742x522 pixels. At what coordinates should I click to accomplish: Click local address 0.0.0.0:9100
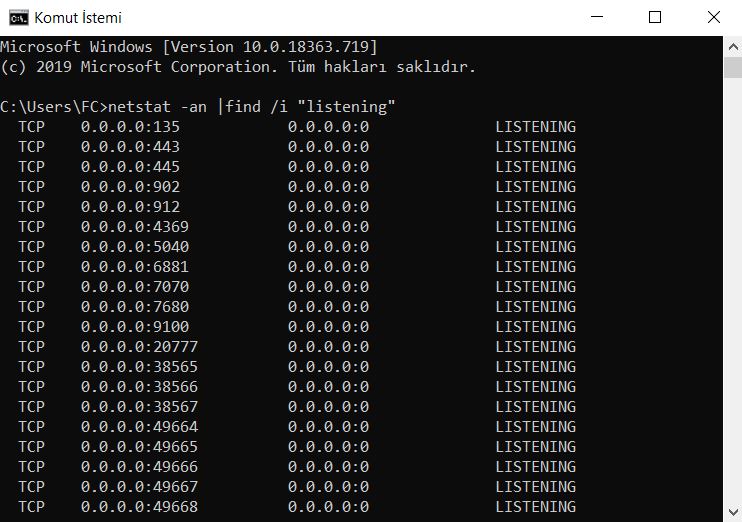tap(134, 327)
